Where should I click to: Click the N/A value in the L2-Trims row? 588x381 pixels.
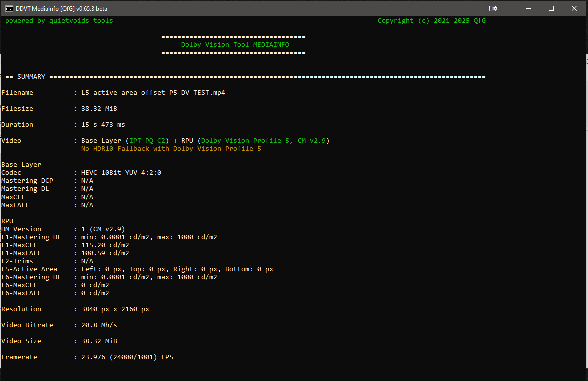87,261
